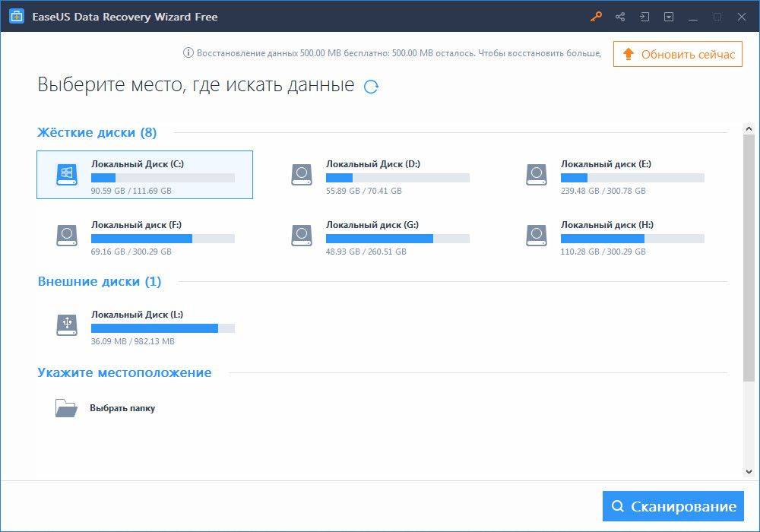The width and height of the screenshot is (760, 532).
Task: Click the Локальный диск (G:) label
Action: point(372,225)
